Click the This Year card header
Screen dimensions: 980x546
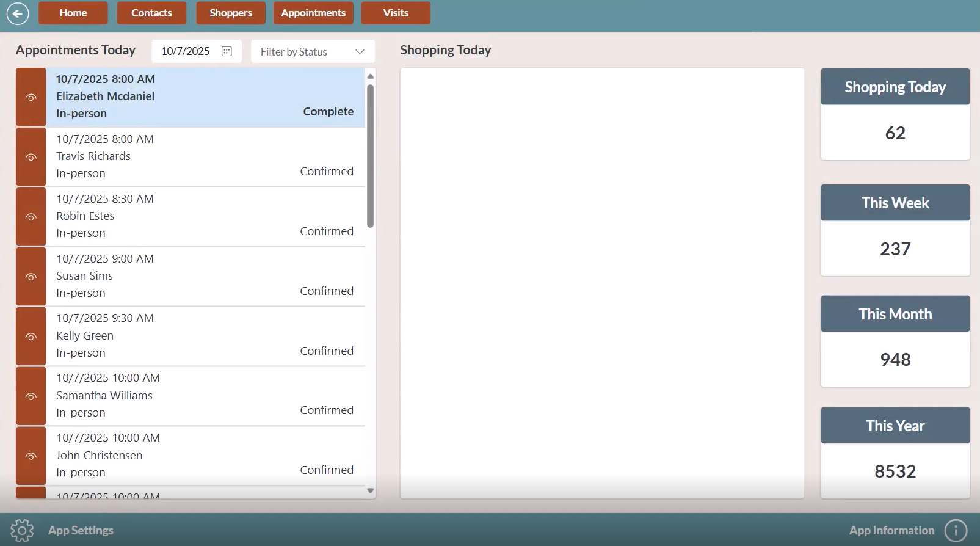(x=895, y=426)
